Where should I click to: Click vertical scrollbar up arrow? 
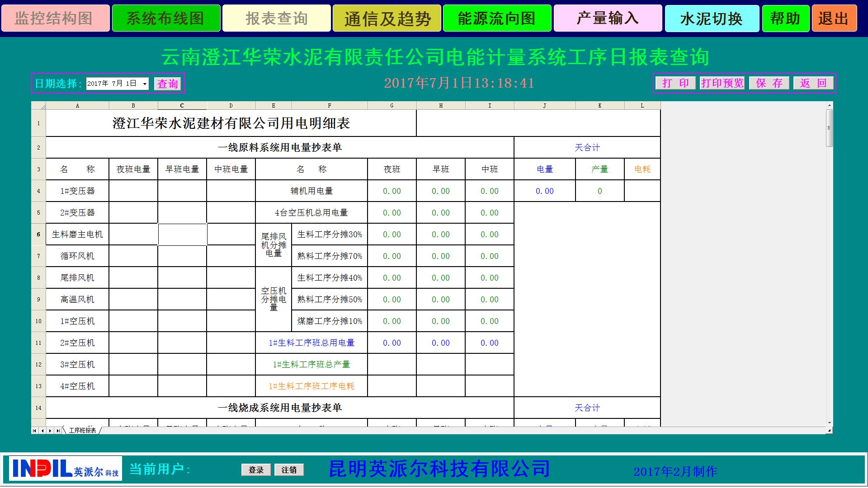(x=829, y=105)
